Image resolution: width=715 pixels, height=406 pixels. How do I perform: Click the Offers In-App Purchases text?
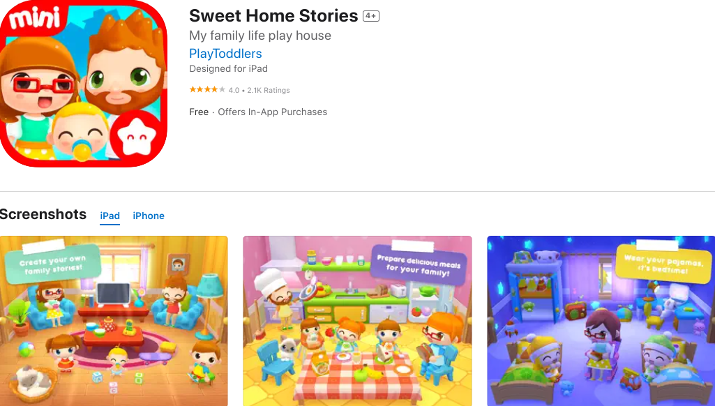(272, 112)
